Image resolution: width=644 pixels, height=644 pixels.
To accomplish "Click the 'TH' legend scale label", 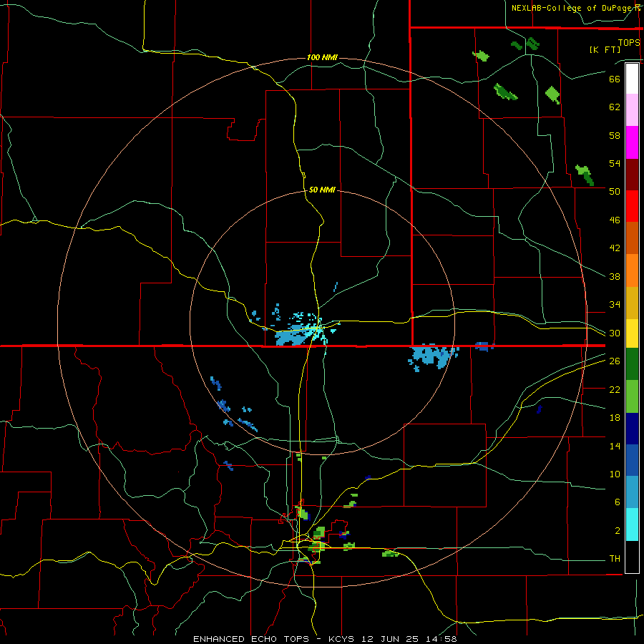I will click(615, 559).
